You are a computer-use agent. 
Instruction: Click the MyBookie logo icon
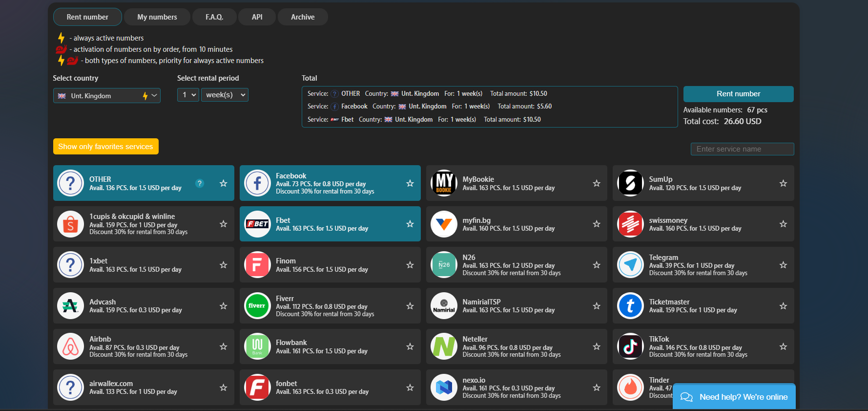pyautogui.click(x=444, y=183)
